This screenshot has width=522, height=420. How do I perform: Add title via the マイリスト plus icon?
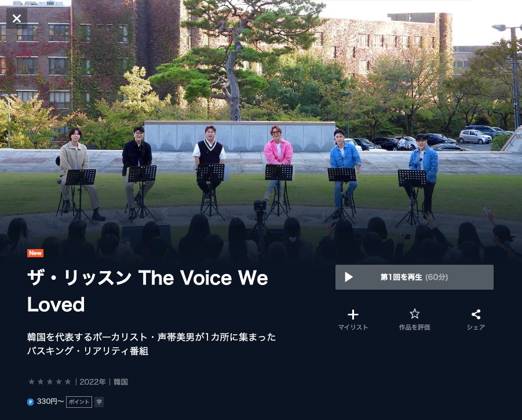point(353,315)
